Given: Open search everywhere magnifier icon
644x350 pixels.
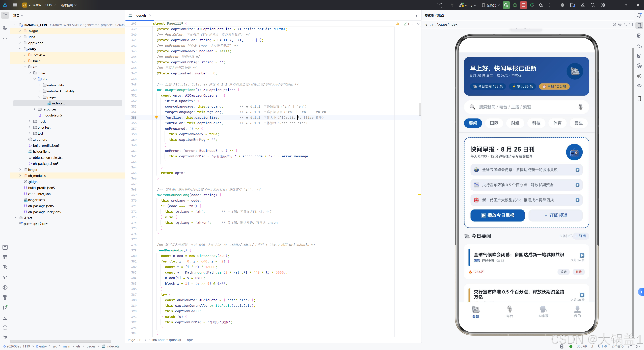Looking at the screenshot, I should (x=593, y=5).
